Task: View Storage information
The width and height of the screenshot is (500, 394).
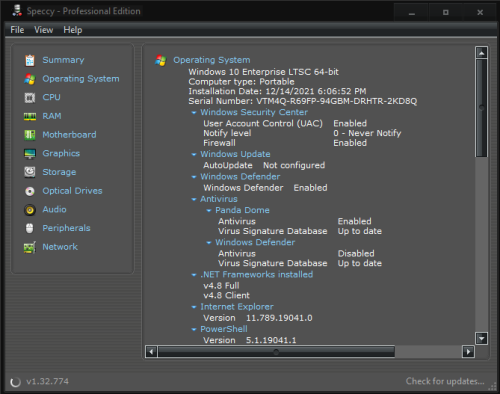Action: (x=59, y=172)
